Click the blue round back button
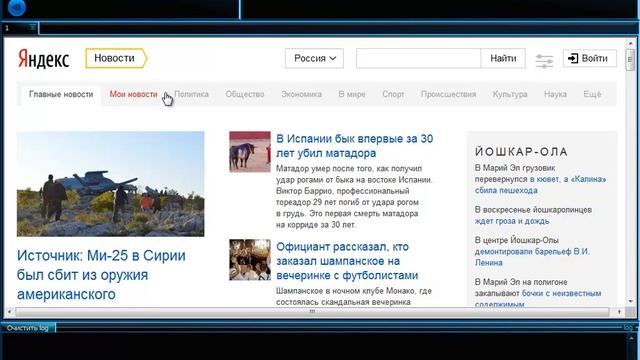 (x=16, y=7)
